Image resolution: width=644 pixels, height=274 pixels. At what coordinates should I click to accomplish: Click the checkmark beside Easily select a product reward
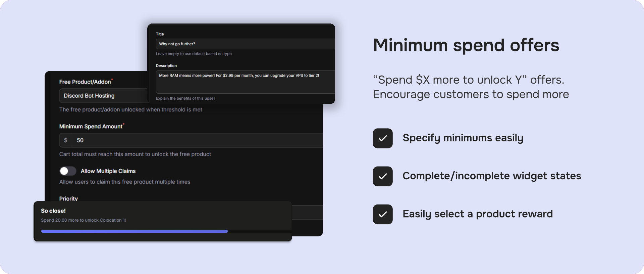[x=382, y=214]
